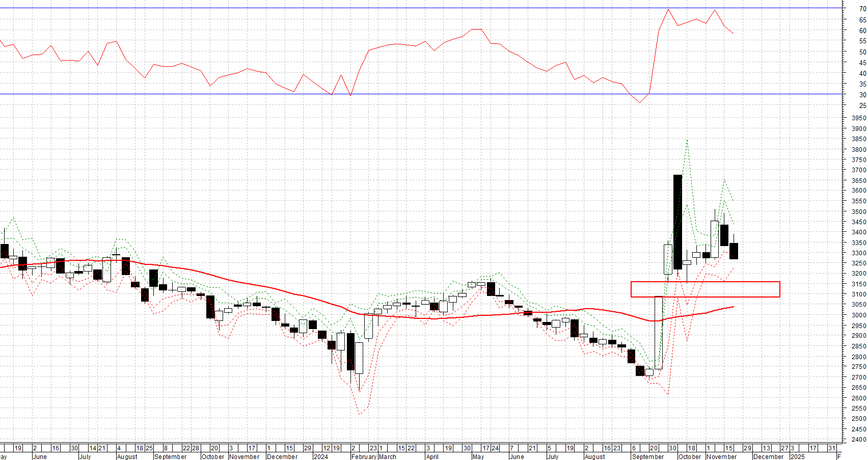
Task: Pick the 55 value on the oscillator scale
Action: tap(862, 41)
